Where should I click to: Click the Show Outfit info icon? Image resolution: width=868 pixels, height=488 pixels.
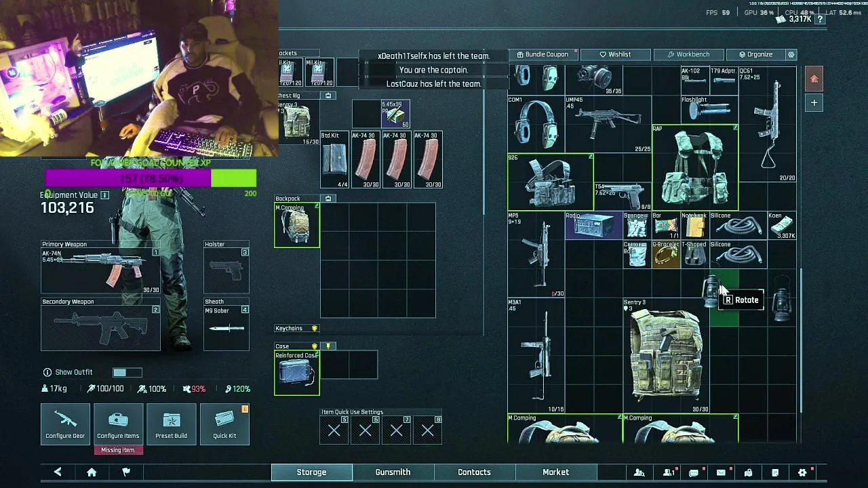click(47, 372)
